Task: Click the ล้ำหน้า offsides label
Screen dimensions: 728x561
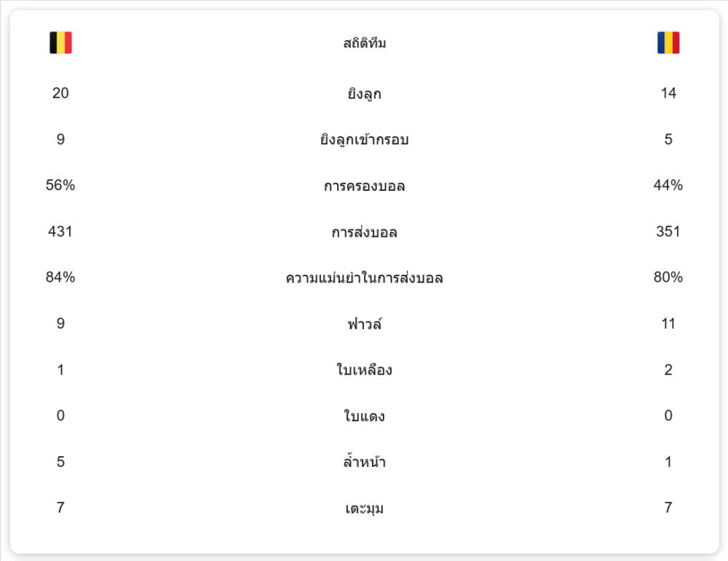Action: pos(364,462)
